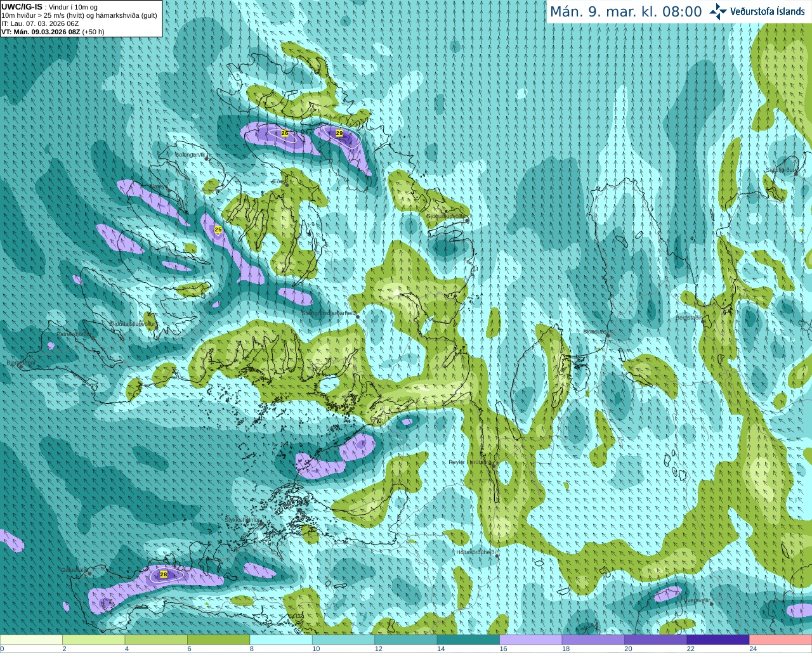
Task: Select the Flateyri place label
Action: 158,186
